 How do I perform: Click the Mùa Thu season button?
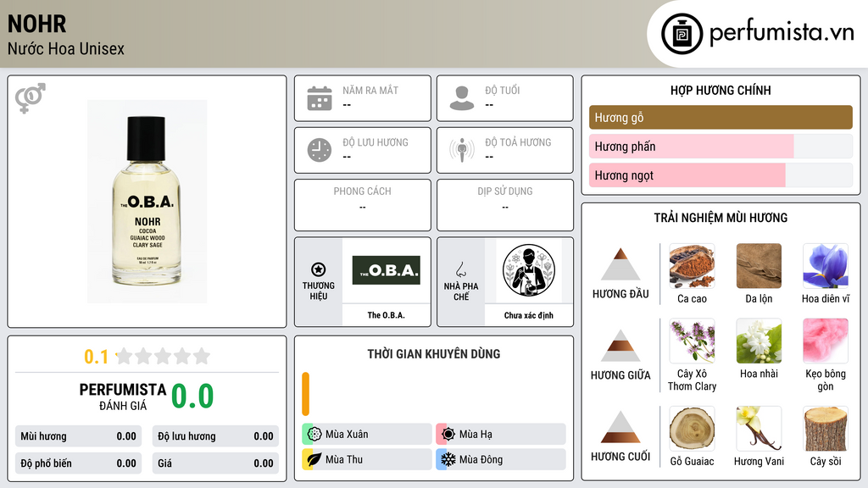point(367,459)
